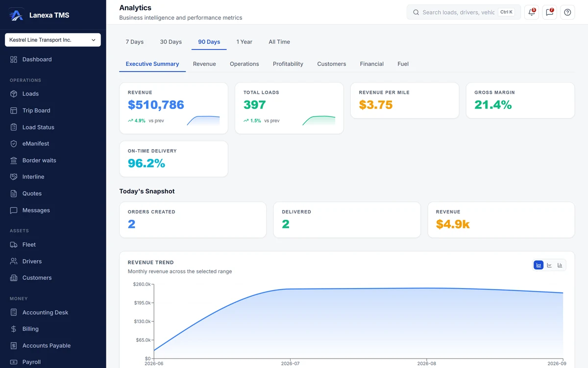Click the Messages chat bubble icon
This screenshot has height=368, width=588.
(14, 210)
